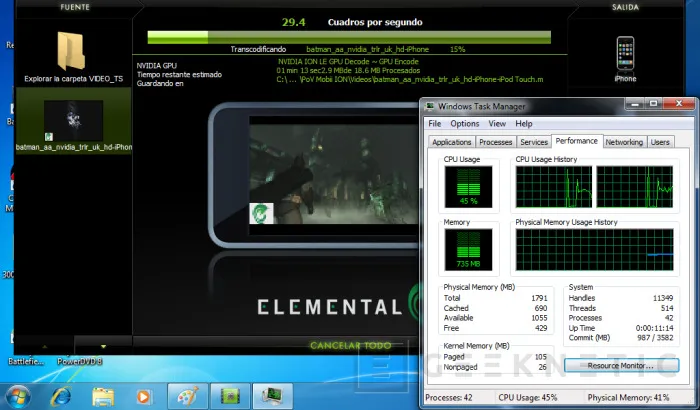Minimize the Windows Task Manager window

coord(635,104)
